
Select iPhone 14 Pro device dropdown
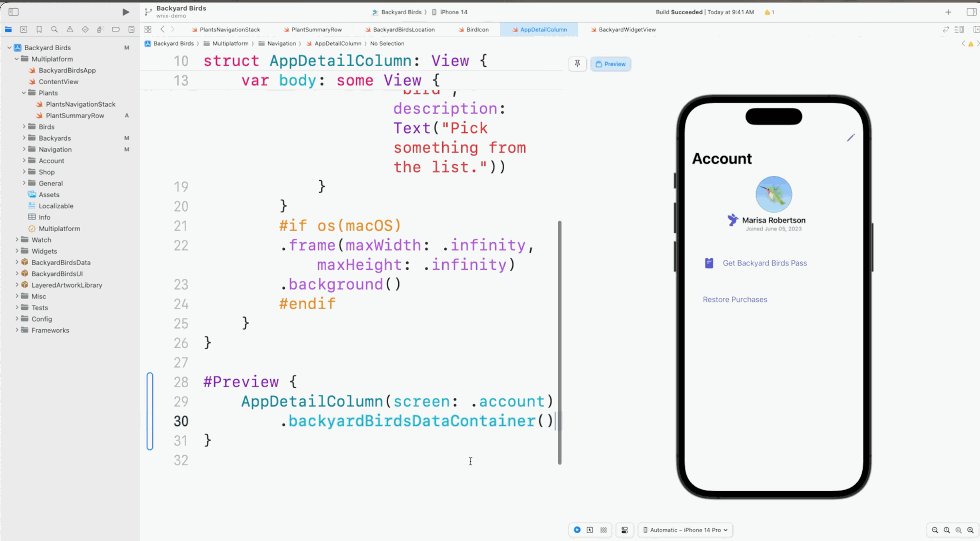point(686,529)
